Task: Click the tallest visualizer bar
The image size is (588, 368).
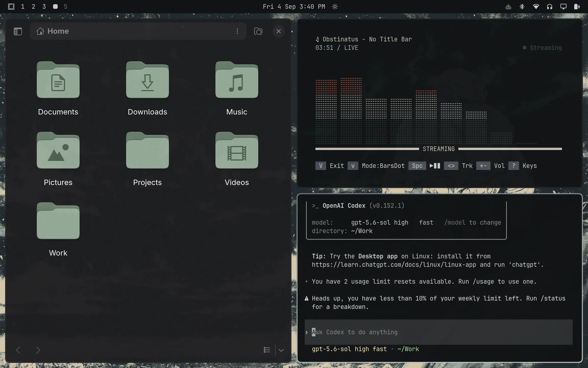Action: pyautogui.click(x=351, y=111)
